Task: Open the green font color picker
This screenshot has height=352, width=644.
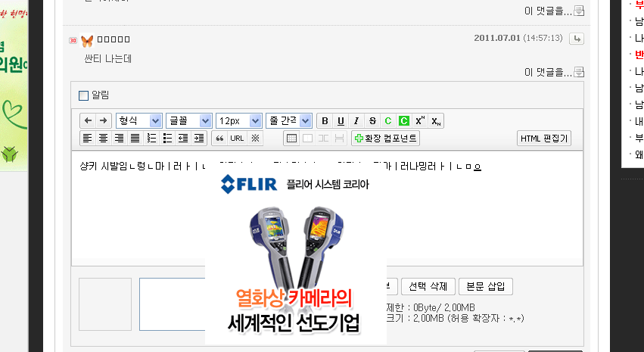Action: [388, 121]
